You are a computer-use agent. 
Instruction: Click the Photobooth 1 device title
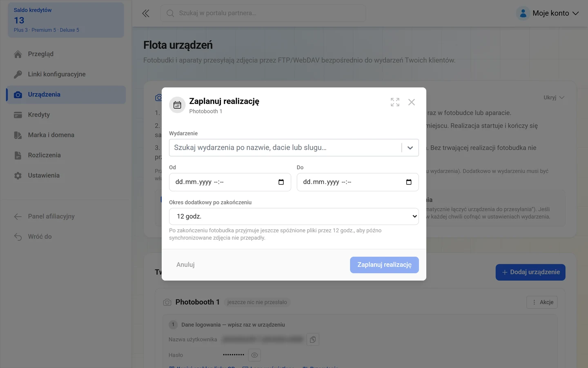click(197, 302)
